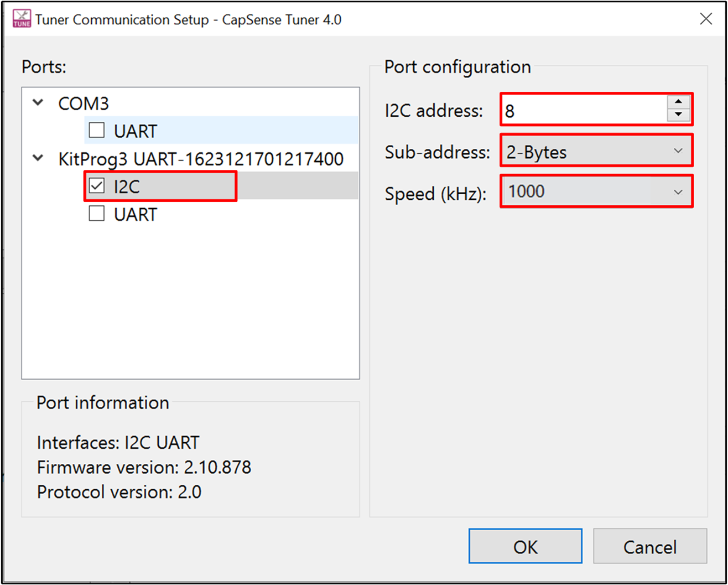Open the Sub-address dropdown

pyautogui.click(x=596, y=151)
